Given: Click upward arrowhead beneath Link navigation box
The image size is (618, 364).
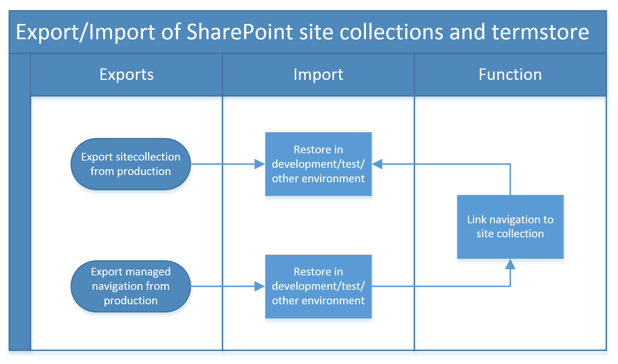Looking at the screenshot, I should point(510,264).
